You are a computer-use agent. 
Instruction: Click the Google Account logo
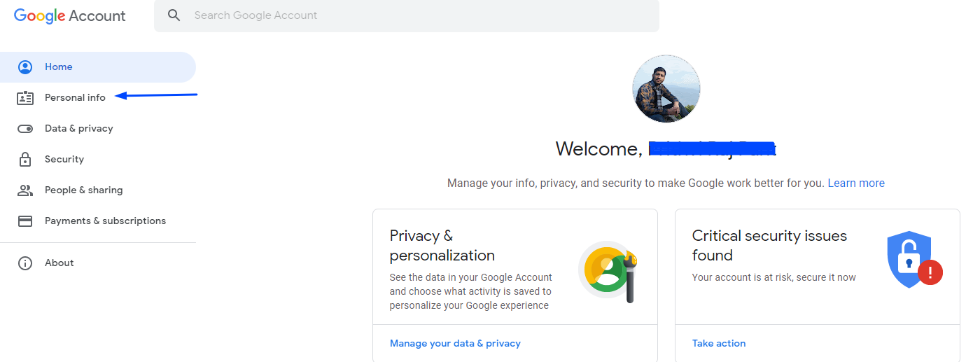point(70,16)
